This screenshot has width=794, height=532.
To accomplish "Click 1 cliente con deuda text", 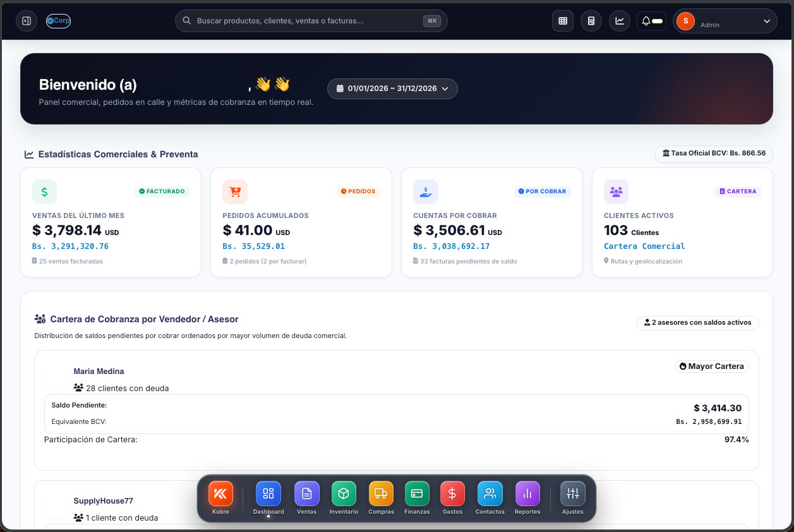I will 123,517.
